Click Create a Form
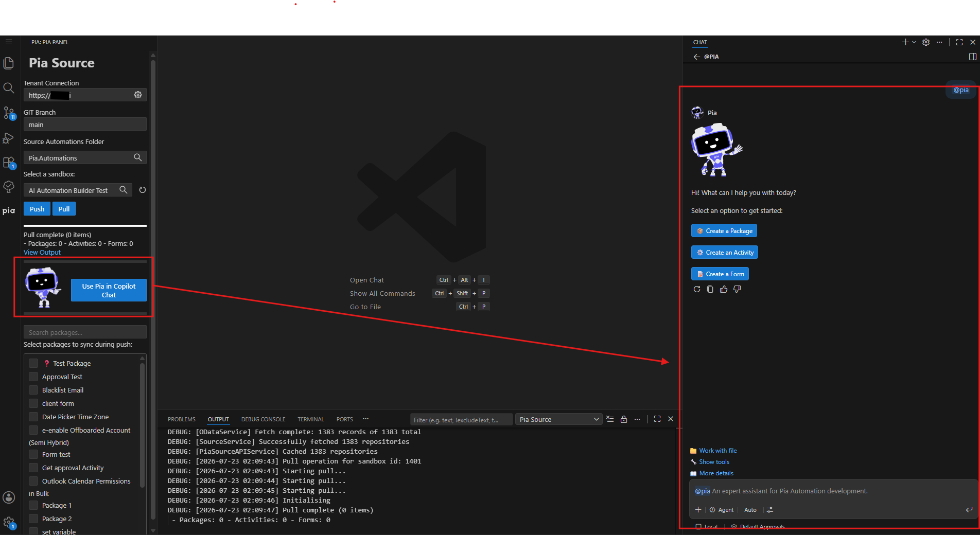This screenshot has width=980, height=535. (720, 274)
